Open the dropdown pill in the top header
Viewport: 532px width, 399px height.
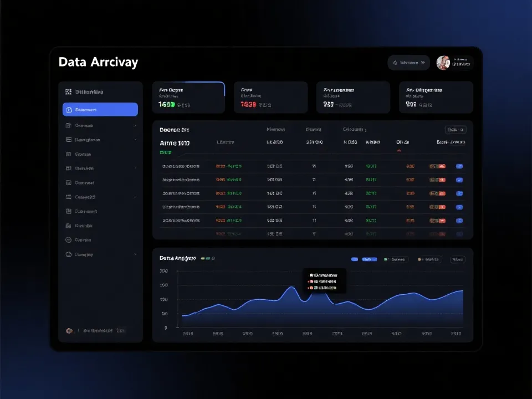[x=408, y=63]
